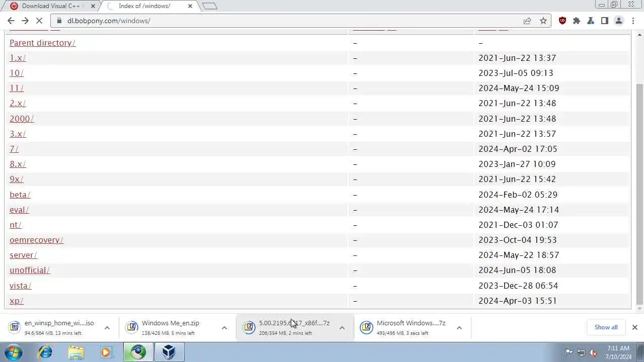Screen dimensions: 644x362
Task: Expand options for 5.00.2195 7z download
Action: click(342, 328)
